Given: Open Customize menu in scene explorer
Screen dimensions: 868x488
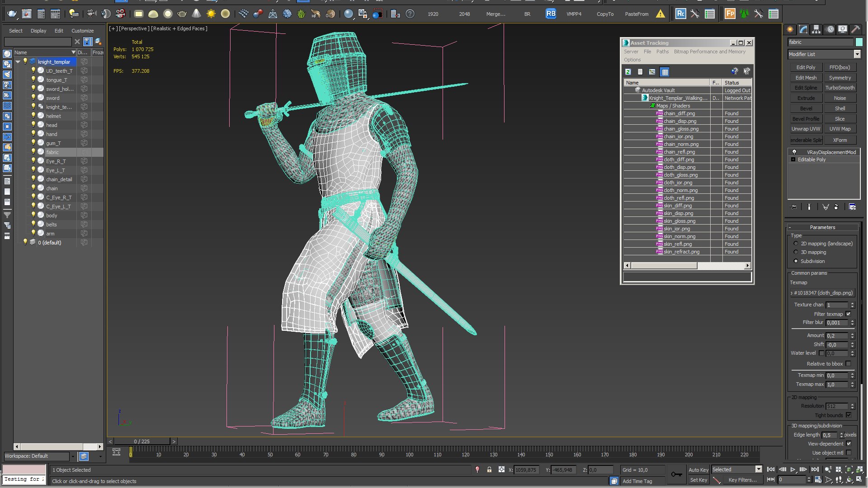Looking at the screenshot, I should click(83, 31).
